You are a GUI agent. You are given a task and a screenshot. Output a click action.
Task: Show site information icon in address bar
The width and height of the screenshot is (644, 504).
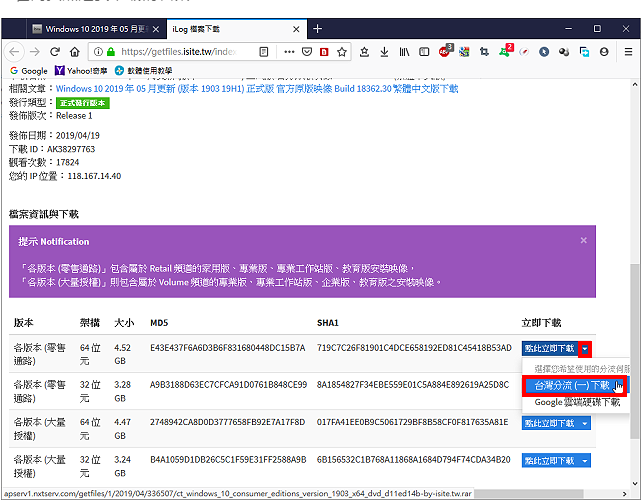98,52
